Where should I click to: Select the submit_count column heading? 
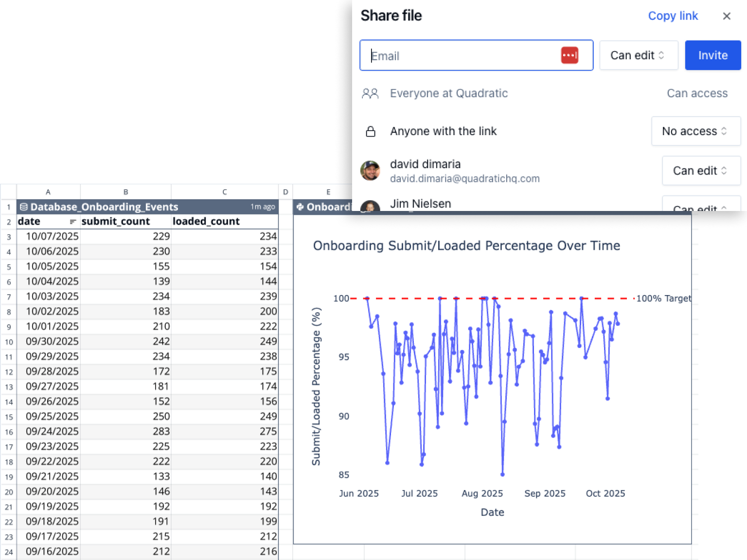[116, 222]
